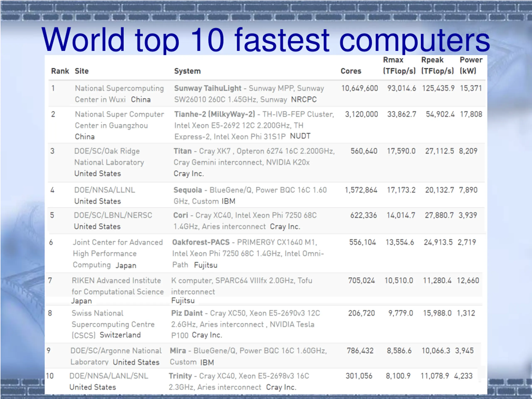Click Rmax value '13,554.6'

[400, 242]
